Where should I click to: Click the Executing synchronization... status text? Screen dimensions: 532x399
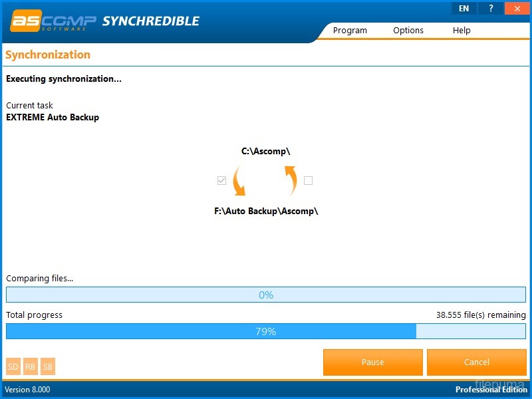pyautogui.click(x=64, y=79)
